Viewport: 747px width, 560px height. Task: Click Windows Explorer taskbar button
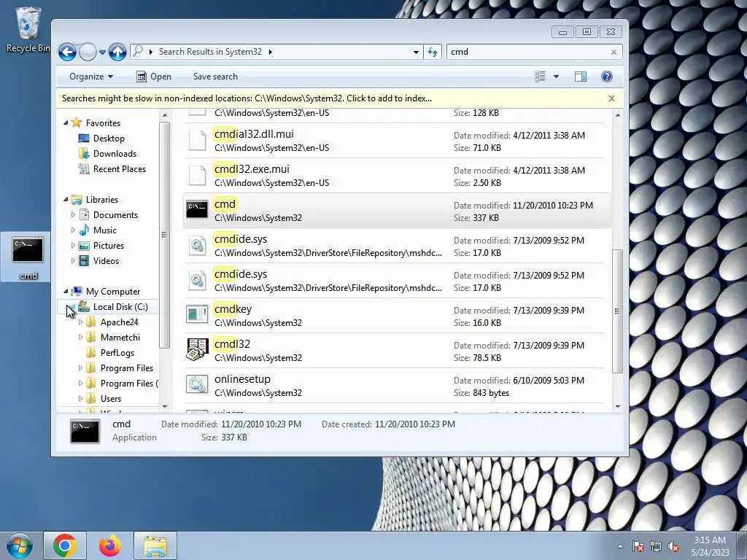point(155,545)
